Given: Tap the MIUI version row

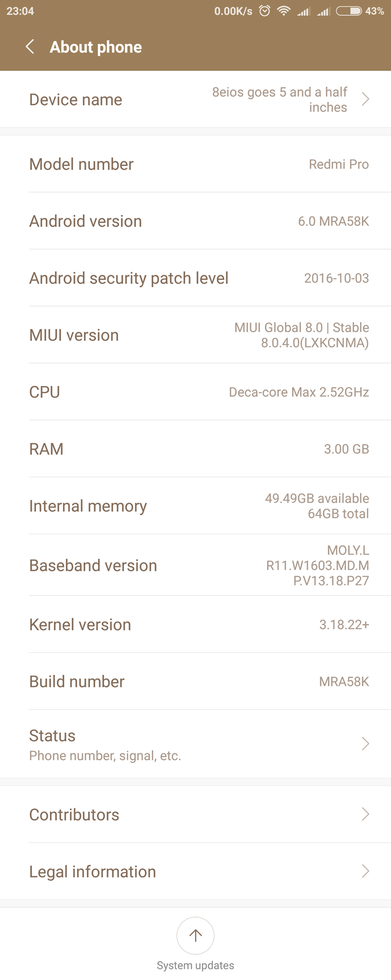Looking at the screenshot, I should (195, 335).
